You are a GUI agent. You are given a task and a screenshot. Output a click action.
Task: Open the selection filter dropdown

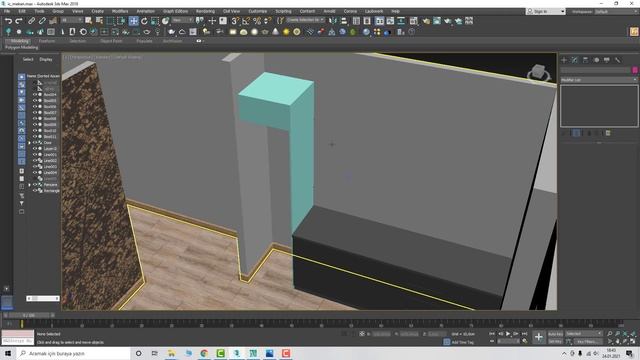click(71, 20)
